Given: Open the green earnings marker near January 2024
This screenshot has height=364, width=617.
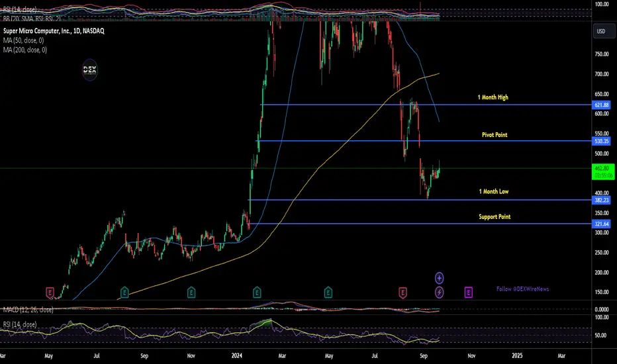Looking at the screenshot, I should click(257, 293).
